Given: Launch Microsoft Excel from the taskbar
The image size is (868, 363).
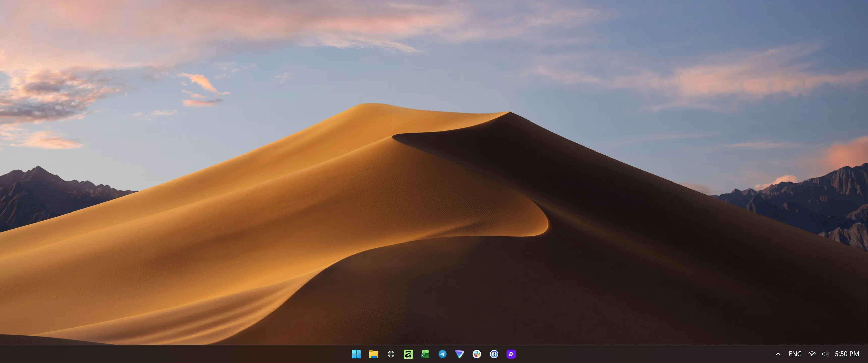Looking at the screenshot, I should [x=425, y=354].
